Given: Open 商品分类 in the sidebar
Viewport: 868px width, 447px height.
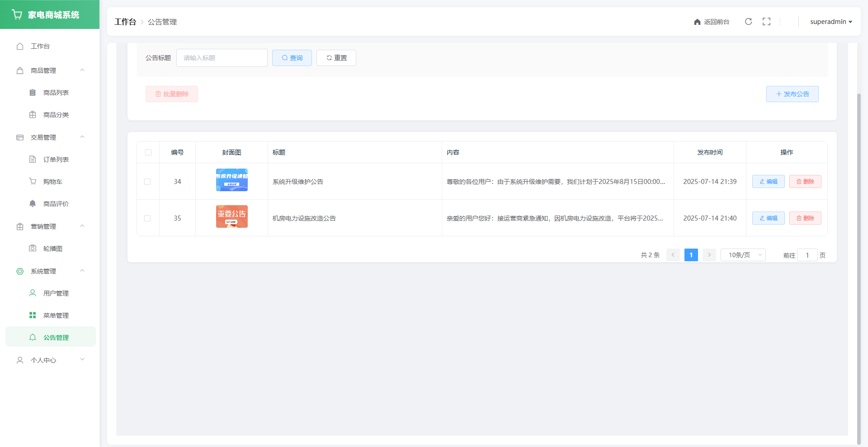Looking at the screenshot, I should pos(56,115).
